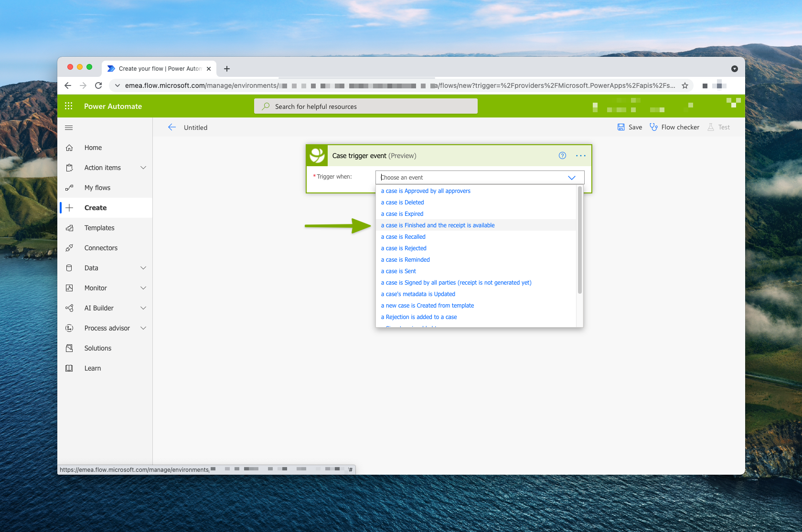Click the Data cylinder icon
802x532 pixels.
click(x=69, y=268)
